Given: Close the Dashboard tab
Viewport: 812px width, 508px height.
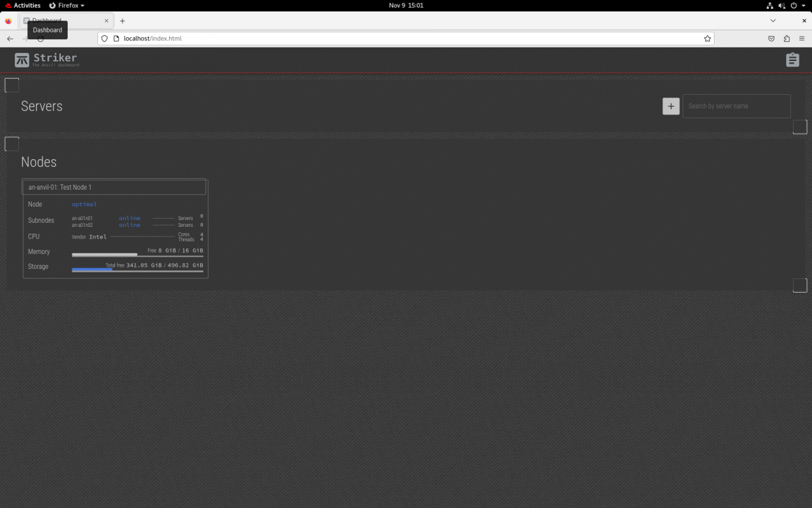Looking at the screenshot, I should 106,21.
